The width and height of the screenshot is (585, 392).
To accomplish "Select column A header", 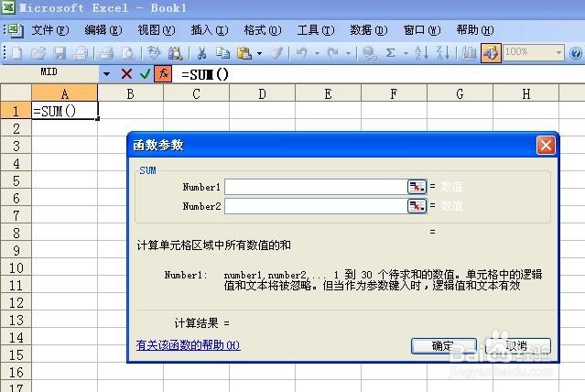I will pos(65,93).
